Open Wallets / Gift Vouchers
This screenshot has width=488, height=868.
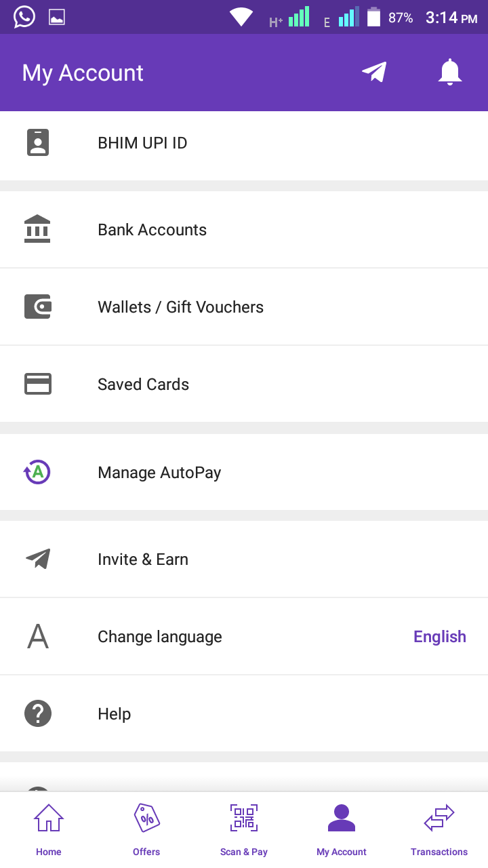pos(244,307)
